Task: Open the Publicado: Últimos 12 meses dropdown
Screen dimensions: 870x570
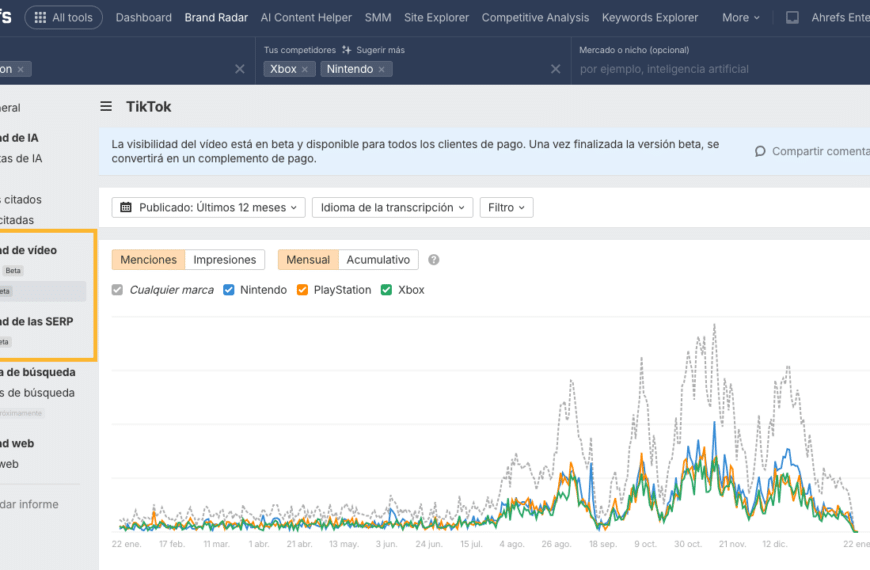Action: 209,207
